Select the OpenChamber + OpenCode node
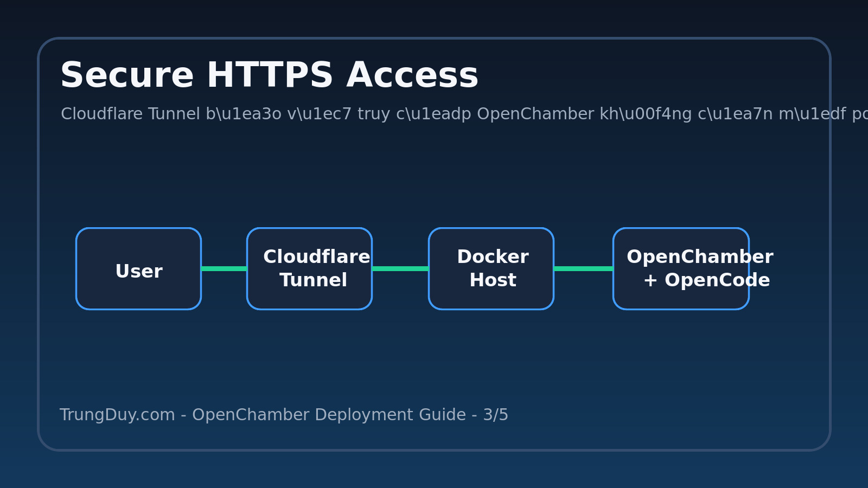 [681, 269]
